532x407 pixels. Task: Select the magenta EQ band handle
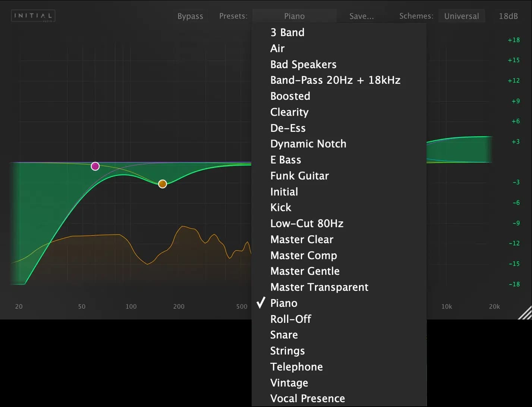tap(95, 166)
